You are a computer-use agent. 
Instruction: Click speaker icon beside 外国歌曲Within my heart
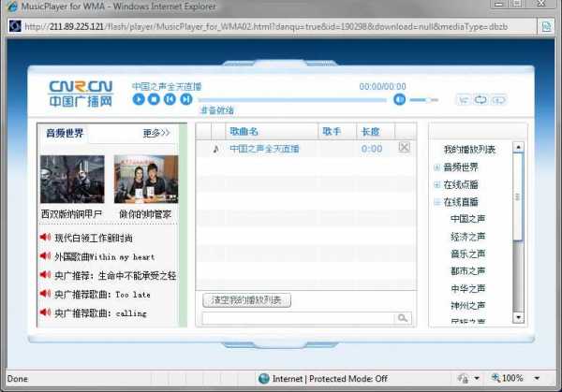(x=45, y=255)
